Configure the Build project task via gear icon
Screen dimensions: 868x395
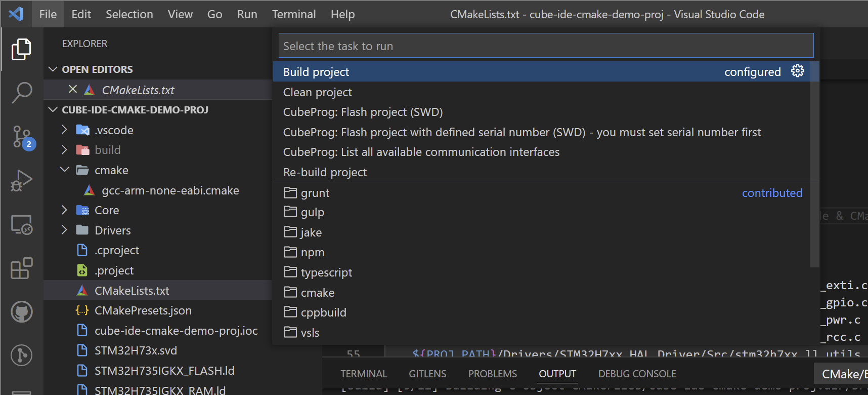click(798, 71)
